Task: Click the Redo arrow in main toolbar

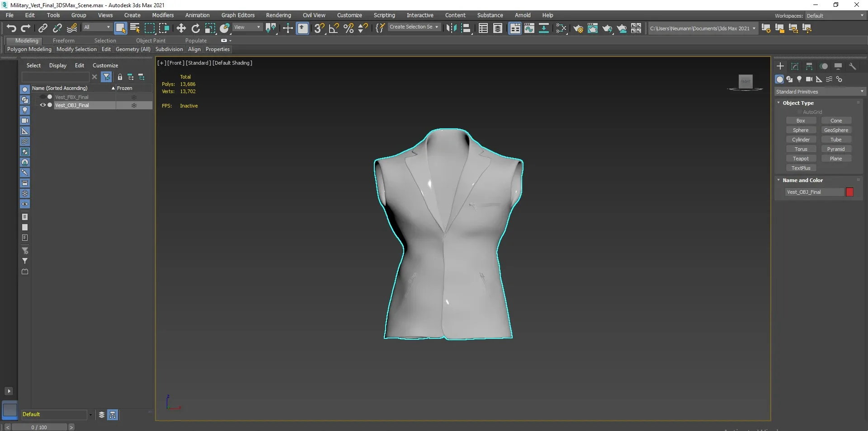Action: (x=26, y=28)
